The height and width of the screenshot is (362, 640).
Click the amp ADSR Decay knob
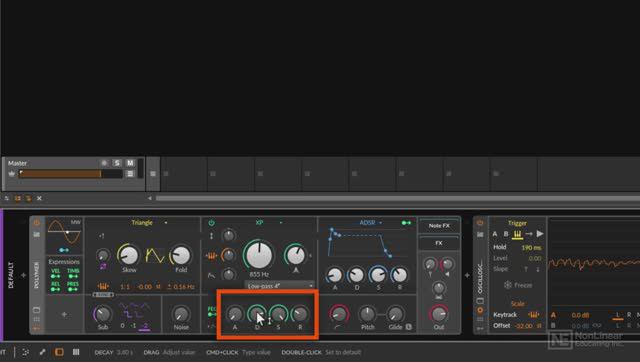pyautogui.click(x=356, y=275)
